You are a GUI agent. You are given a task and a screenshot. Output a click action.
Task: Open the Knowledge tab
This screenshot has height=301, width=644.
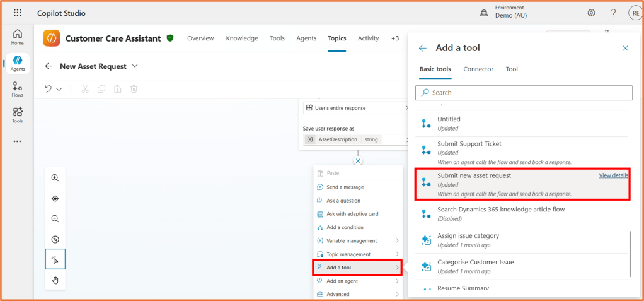(242, 38)
